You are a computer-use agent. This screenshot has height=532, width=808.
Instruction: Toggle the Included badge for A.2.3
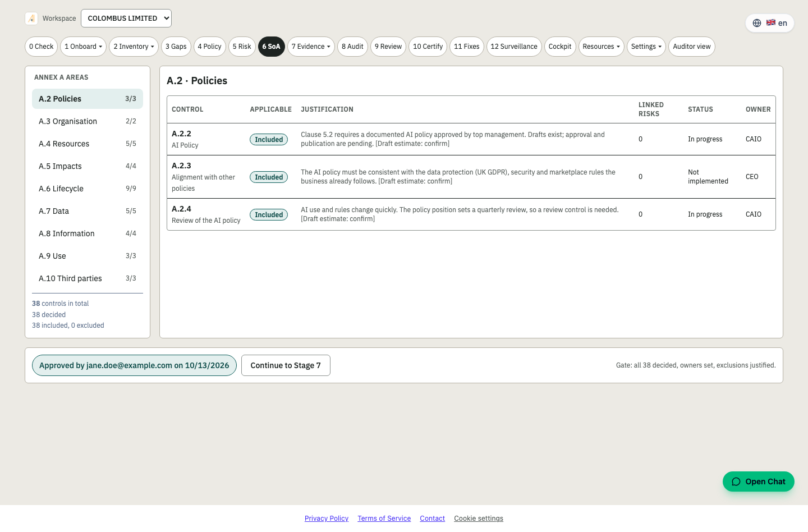point(269,177)
